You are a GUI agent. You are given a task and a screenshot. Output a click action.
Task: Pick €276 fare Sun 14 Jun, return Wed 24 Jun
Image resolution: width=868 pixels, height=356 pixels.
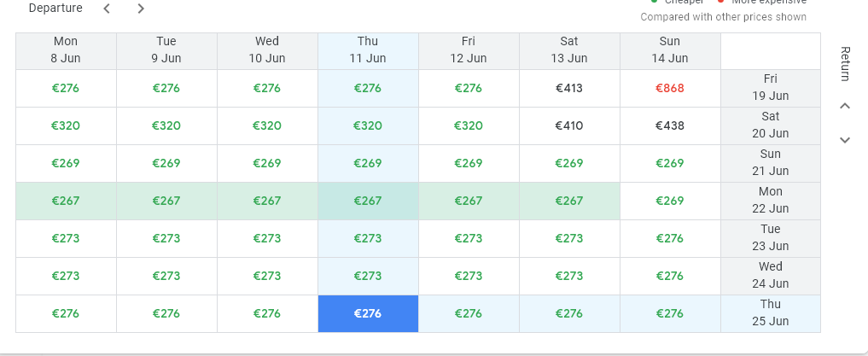pyautogui.click(x=670, y=276)
